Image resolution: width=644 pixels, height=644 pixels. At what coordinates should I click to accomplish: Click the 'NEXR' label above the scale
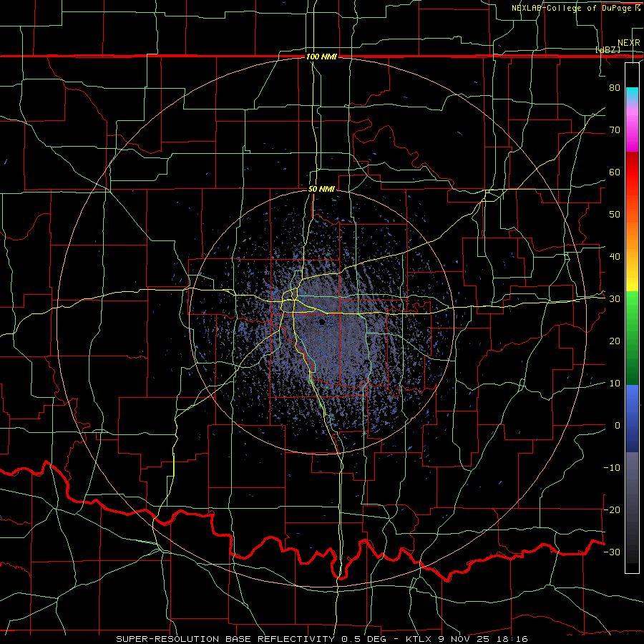[628, 43]
